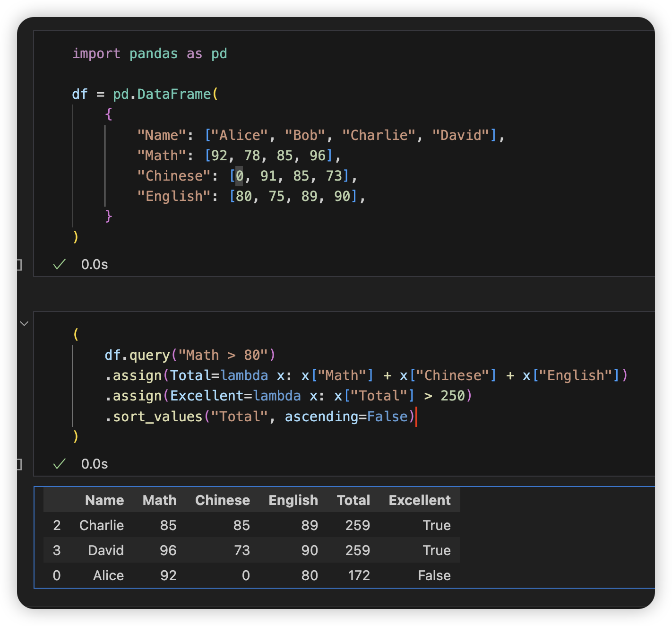The height and width of the screenshot is (626, 672).
Task: Click the "English" key in dictionary
Action: tap(173, 196)
